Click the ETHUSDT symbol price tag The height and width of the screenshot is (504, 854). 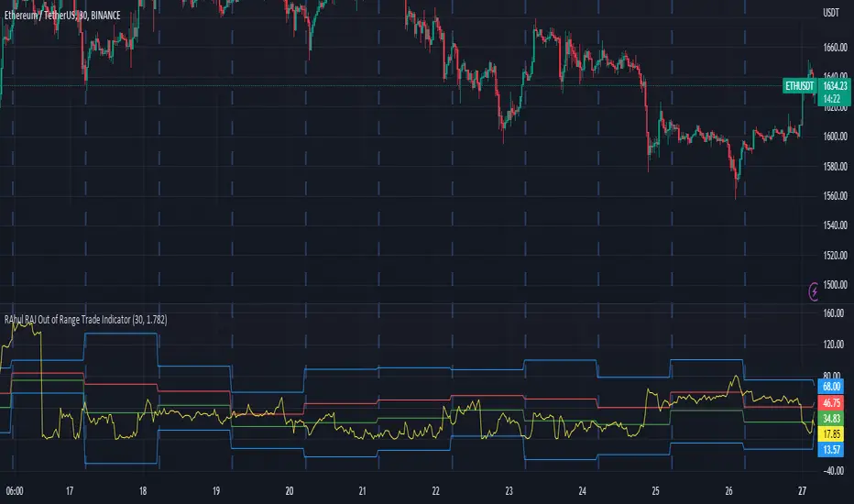point(800,86)
